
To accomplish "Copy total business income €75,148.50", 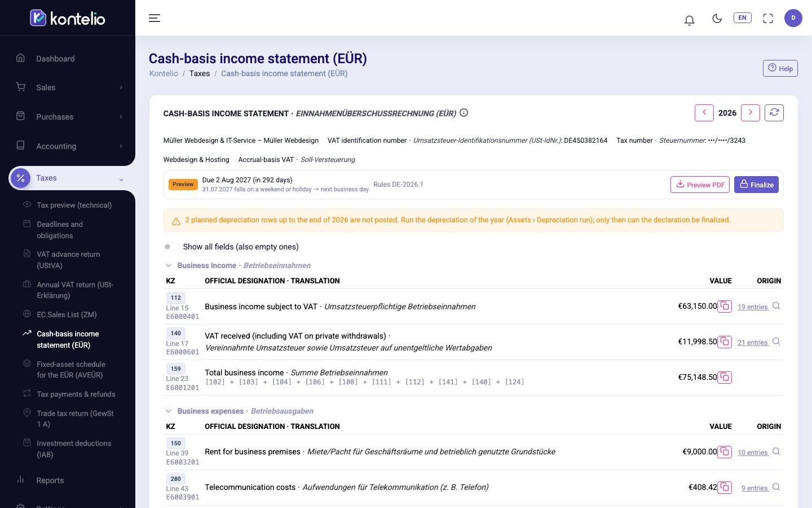I will (x=725, y=377).
